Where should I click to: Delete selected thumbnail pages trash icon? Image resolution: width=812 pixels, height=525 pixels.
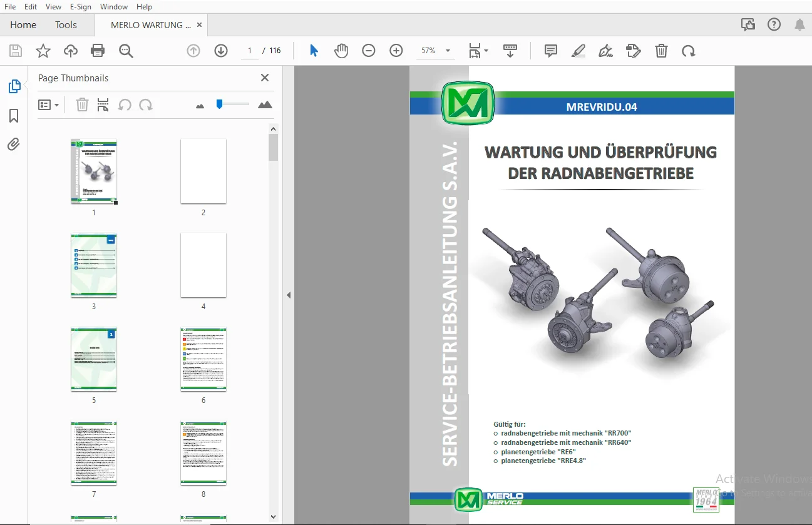(82, 104)
